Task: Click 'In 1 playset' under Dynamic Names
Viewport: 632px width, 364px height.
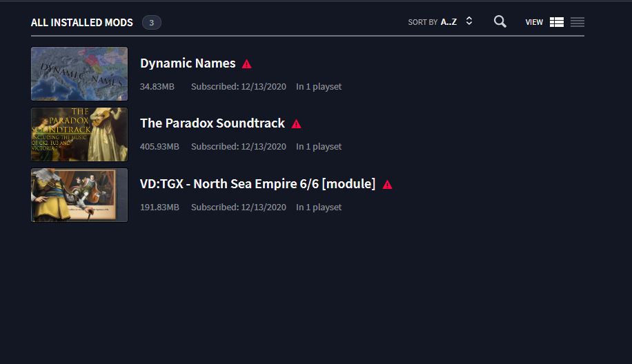Action: point(319,87)
